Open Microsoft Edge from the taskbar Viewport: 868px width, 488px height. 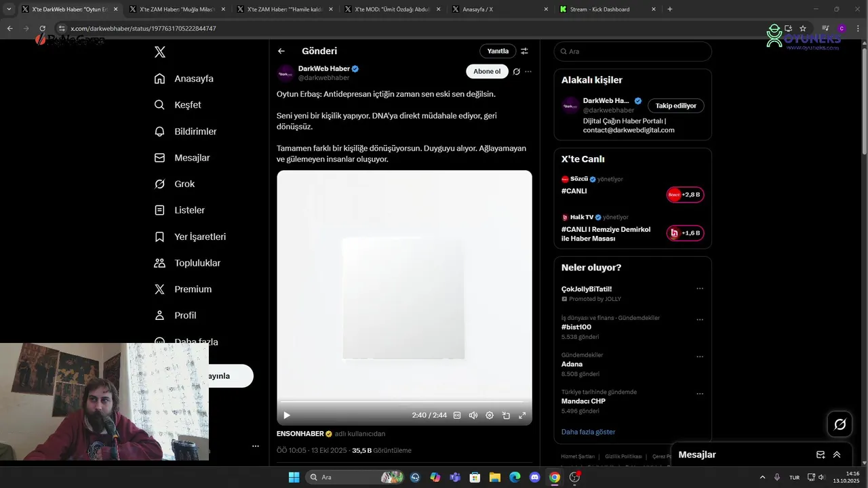click(515, 477)
